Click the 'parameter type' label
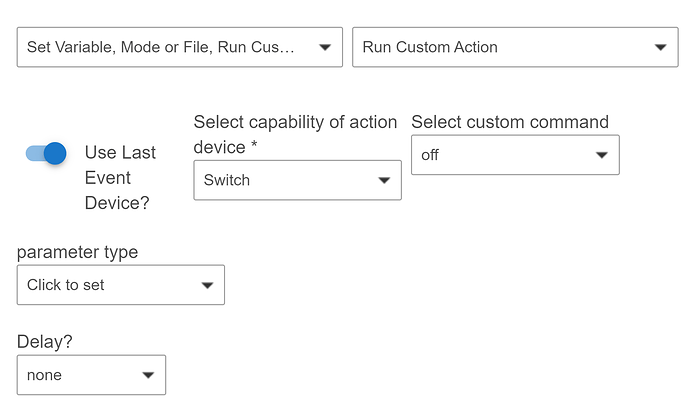 pyautogui.click(x=77, y=252)
